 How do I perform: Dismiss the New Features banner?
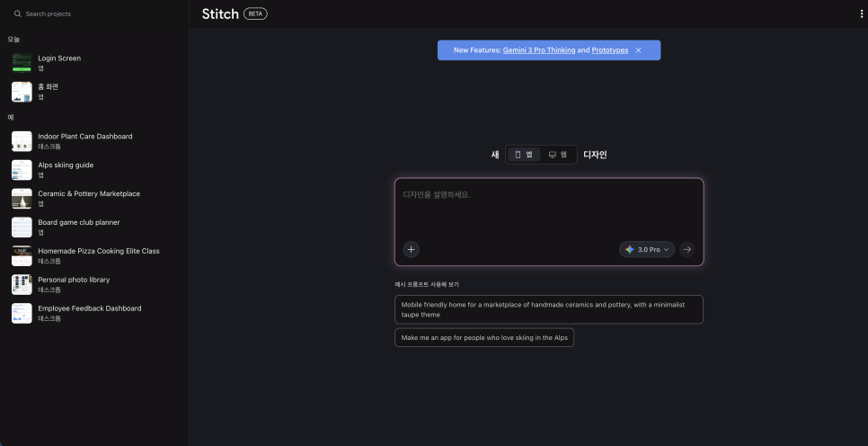[x=638, y=50]
